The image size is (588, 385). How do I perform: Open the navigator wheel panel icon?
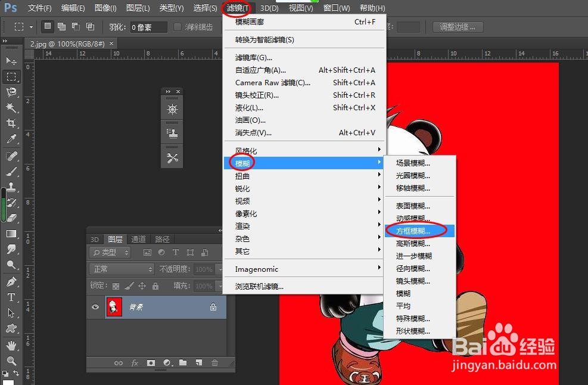[172, 110]
